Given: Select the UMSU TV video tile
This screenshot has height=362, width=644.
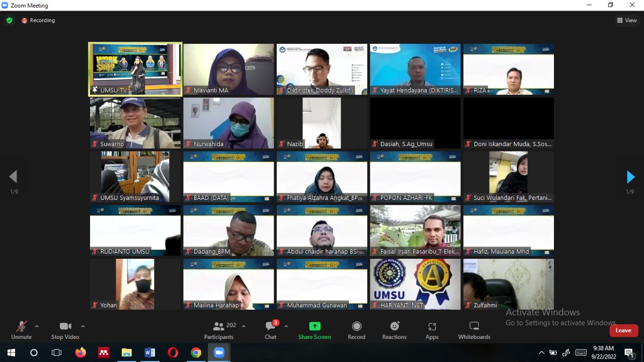Looking at the screenshot, I should [135, 69].
